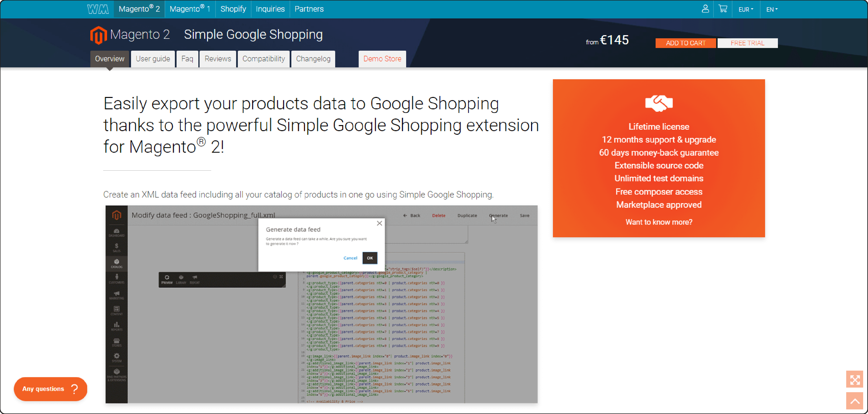Click System icon in screenshot sidebar
This screenshot has height=414, width=868.
coord(116,358)
